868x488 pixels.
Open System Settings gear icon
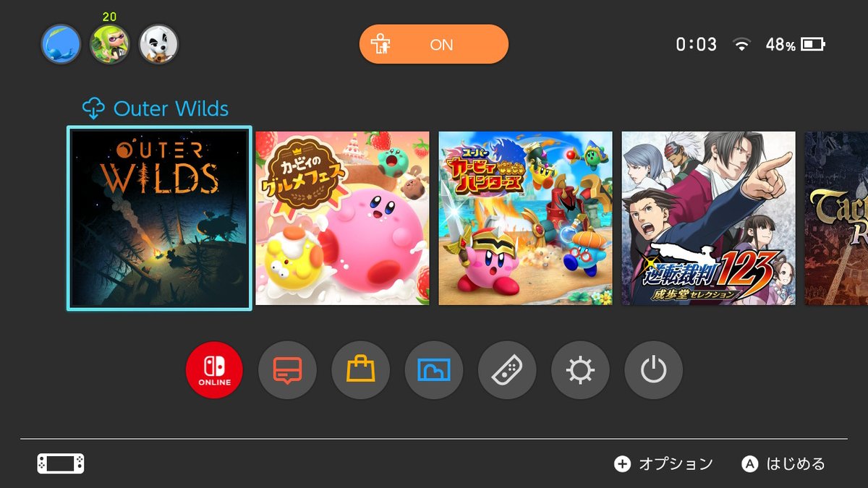[x=580, y=370]
